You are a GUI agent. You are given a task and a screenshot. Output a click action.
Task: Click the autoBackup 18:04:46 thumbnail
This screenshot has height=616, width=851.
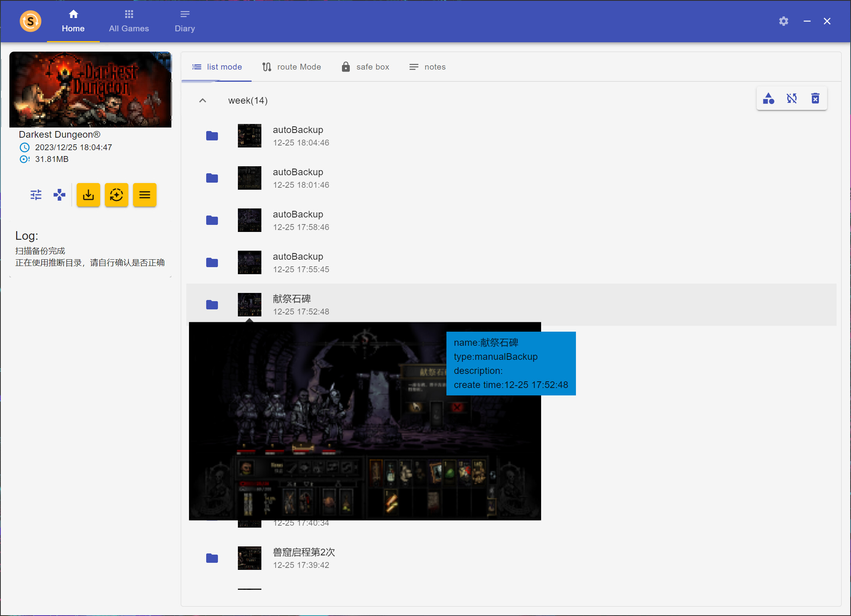tap(249, 136)
